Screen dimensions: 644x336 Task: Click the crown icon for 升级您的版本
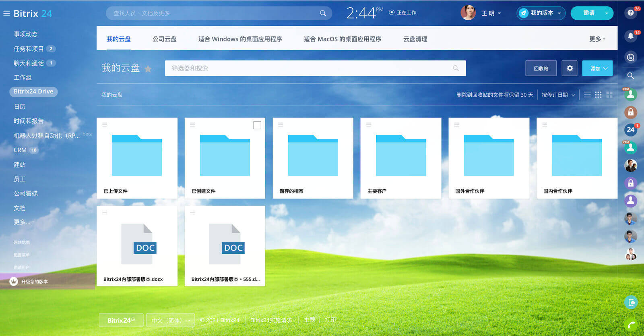[x=14, y=281]
